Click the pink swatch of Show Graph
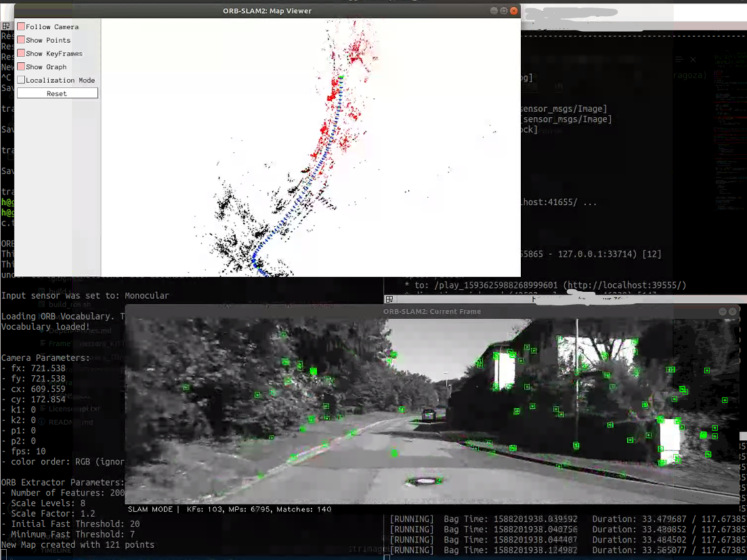The height and width of the screenshot is (560, 747). (x=21, y=66)
